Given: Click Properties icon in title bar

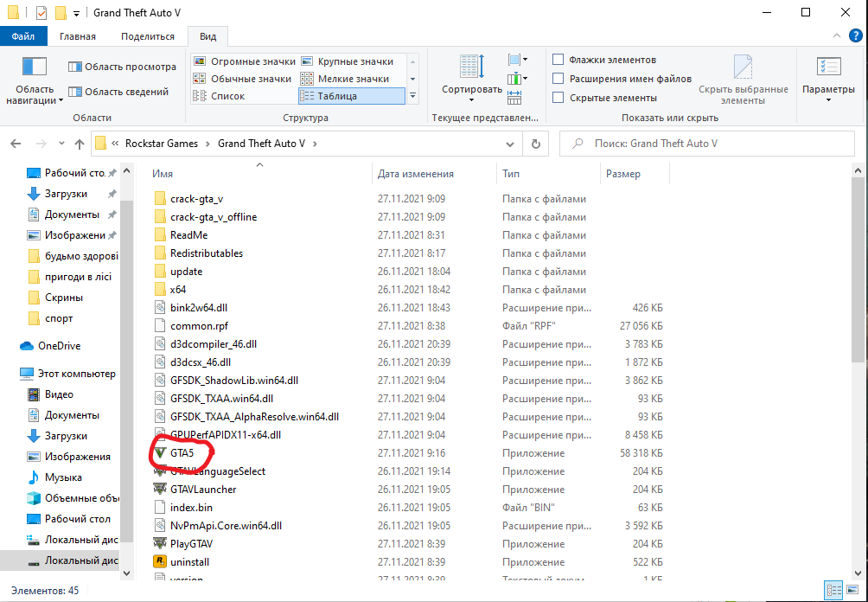Looking at the screenshot, I should click(41, 12).
